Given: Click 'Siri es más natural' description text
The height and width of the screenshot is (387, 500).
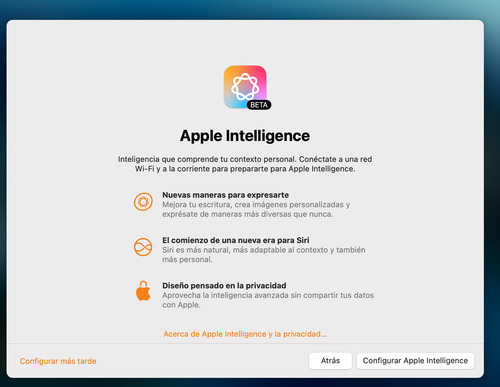Looking at the screenshot, I should [x=264, y=255].
